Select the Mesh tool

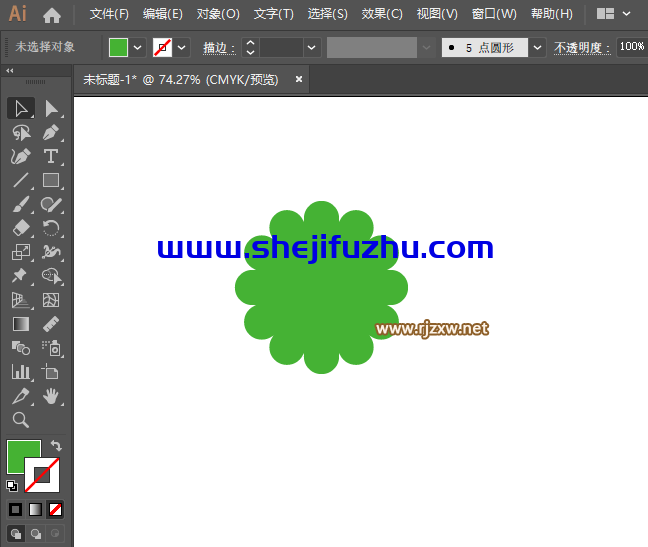tap(51, 300)
